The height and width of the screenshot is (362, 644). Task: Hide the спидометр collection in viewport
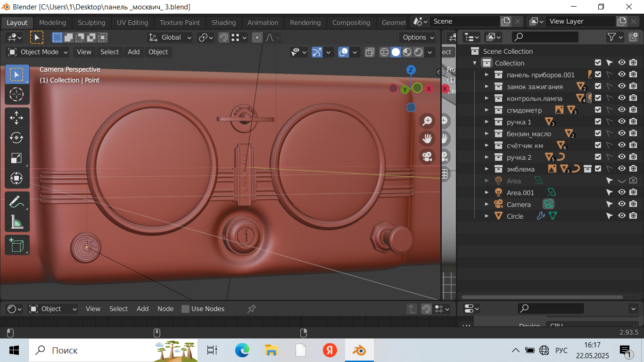click(x=622, y=110)
